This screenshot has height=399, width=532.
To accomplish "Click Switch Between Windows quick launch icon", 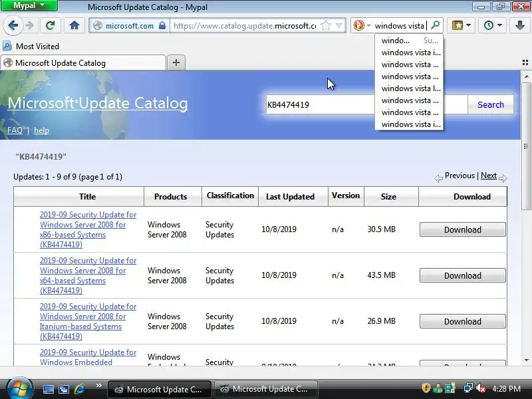I will point(64,389).
